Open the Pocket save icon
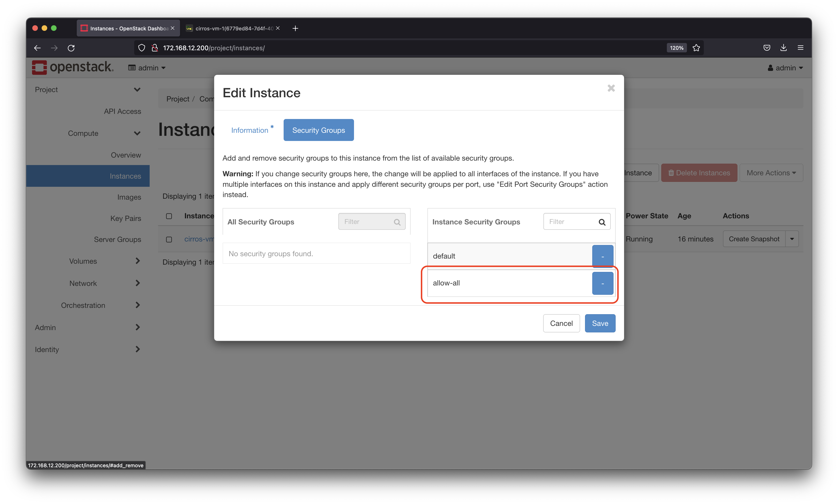Viewport: 838px width, 504px height. coord(767,48)
